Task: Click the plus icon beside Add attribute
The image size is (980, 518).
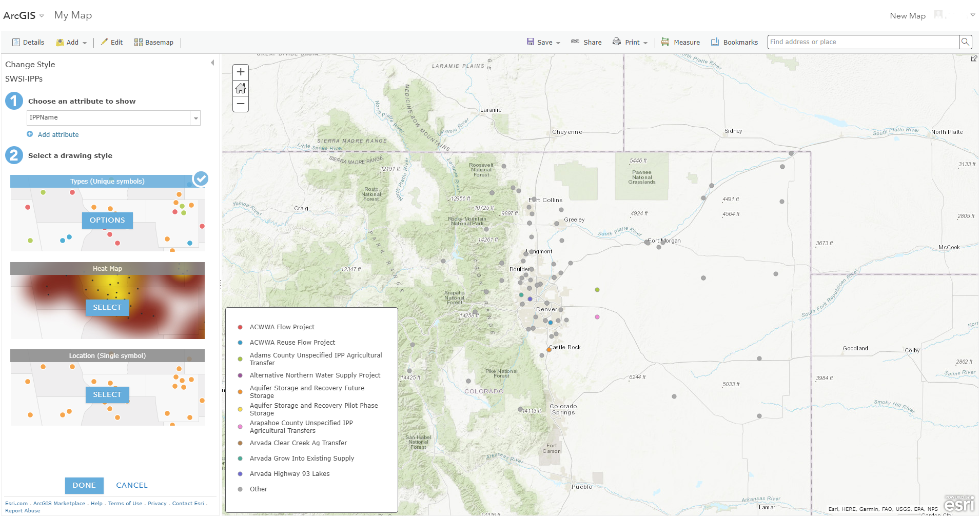Action: [30, 134]
